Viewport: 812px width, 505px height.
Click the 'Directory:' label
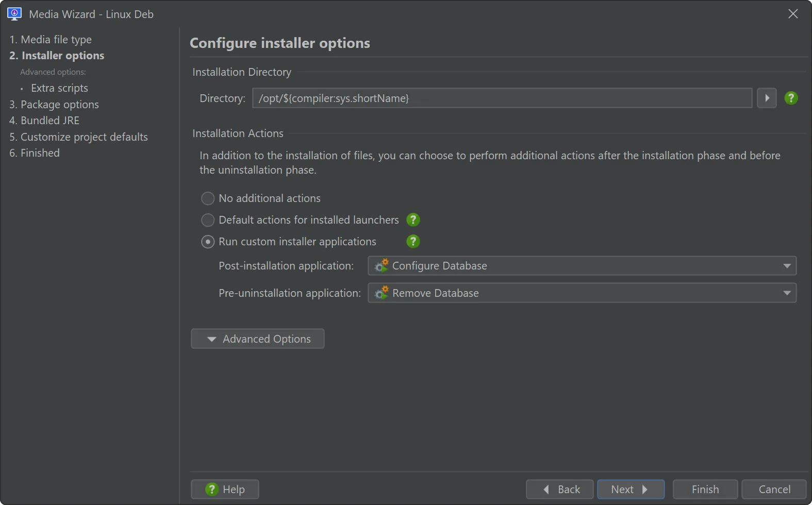point(222,98)
